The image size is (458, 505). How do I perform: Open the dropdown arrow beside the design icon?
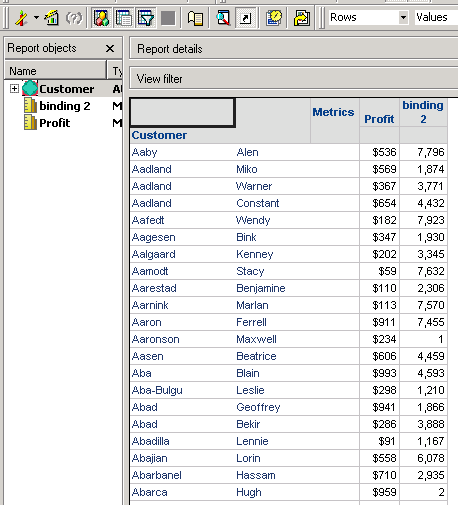(36, 17)
